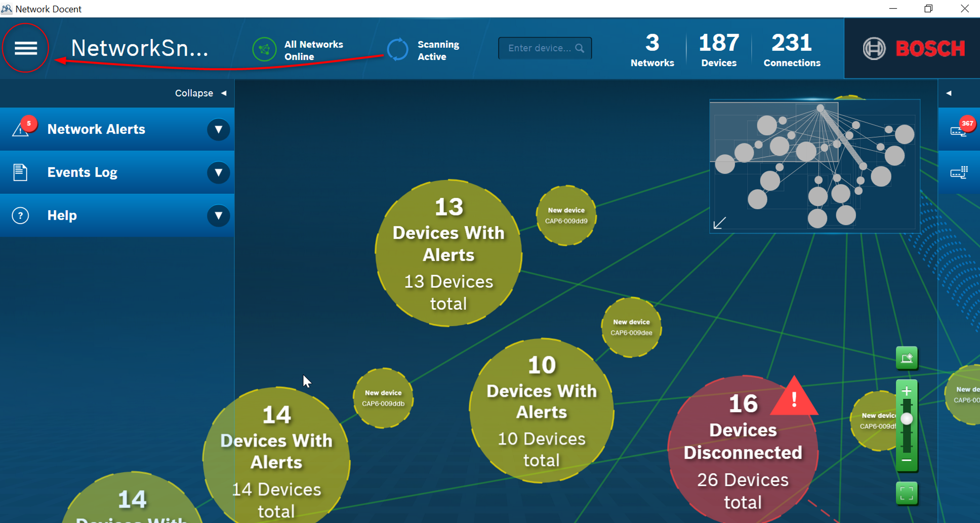Expand the right side panel arrow

tap(949, 93)
